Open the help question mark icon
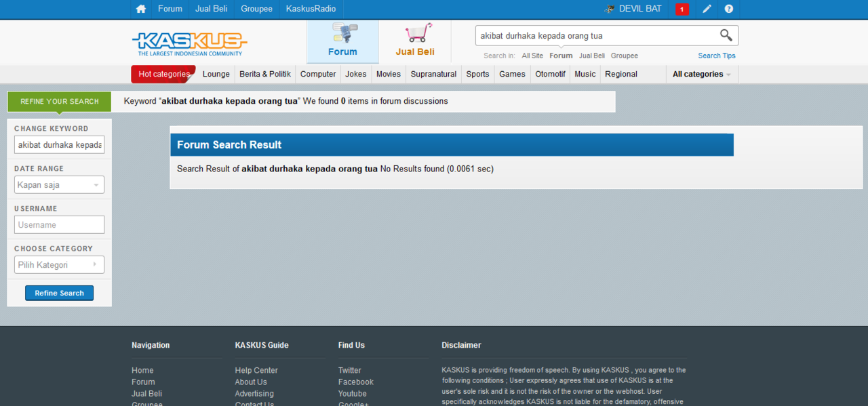This screenshot has width=868, height=406. (729, 9)
